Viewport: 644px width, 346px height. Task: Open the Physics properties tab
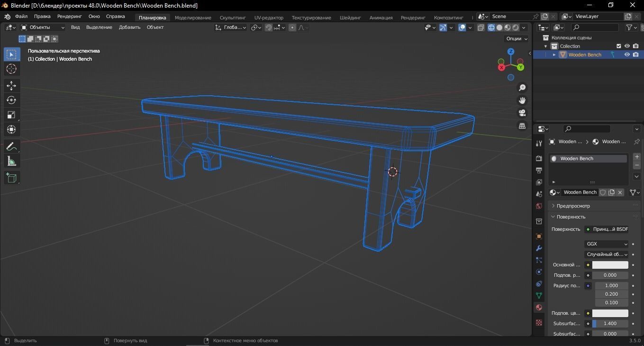tap(539, 272)
